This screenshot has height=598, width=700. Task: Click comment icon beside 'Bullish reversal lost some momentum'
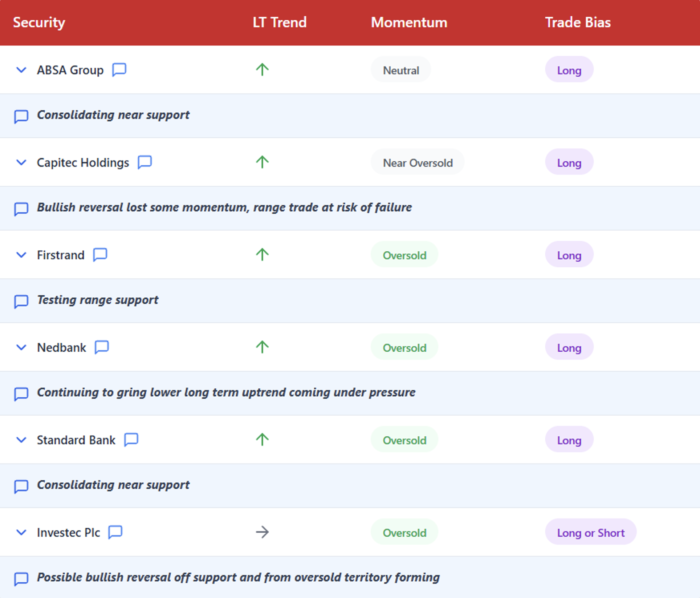21,209
